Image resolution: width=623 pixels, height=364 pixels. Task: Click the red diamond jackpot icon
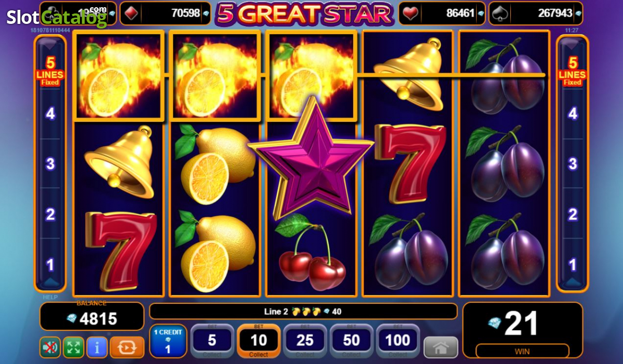pyautogui.click(x=131, y=13)
